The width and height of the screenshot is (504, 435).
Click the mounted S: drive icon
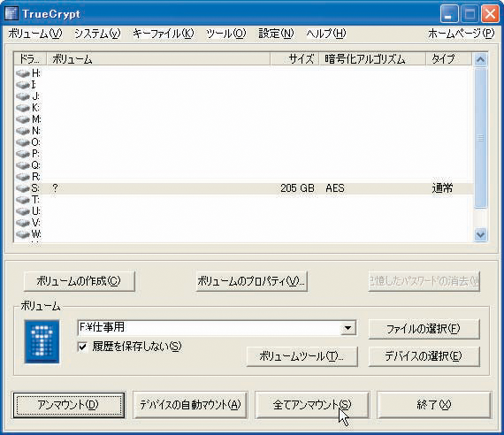tap(22, 188)
